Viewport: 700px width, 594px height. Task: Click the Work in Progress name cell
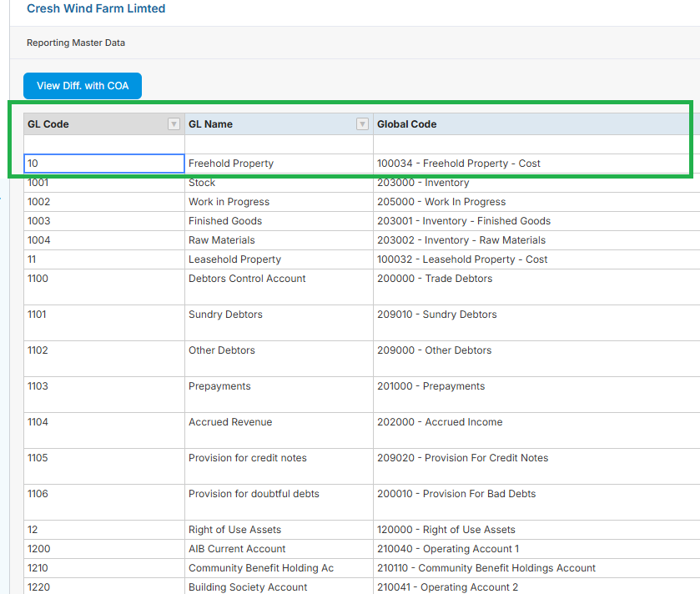pos(279,202)
